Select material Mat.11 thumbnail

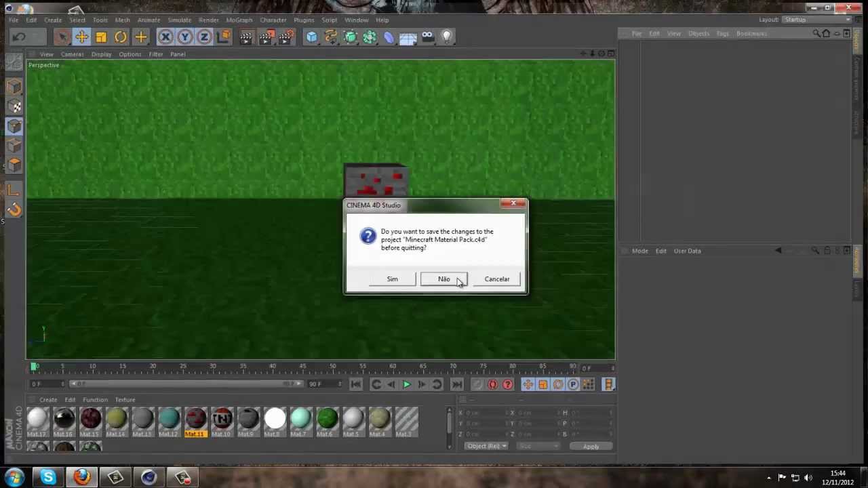[x=195, y=422]
